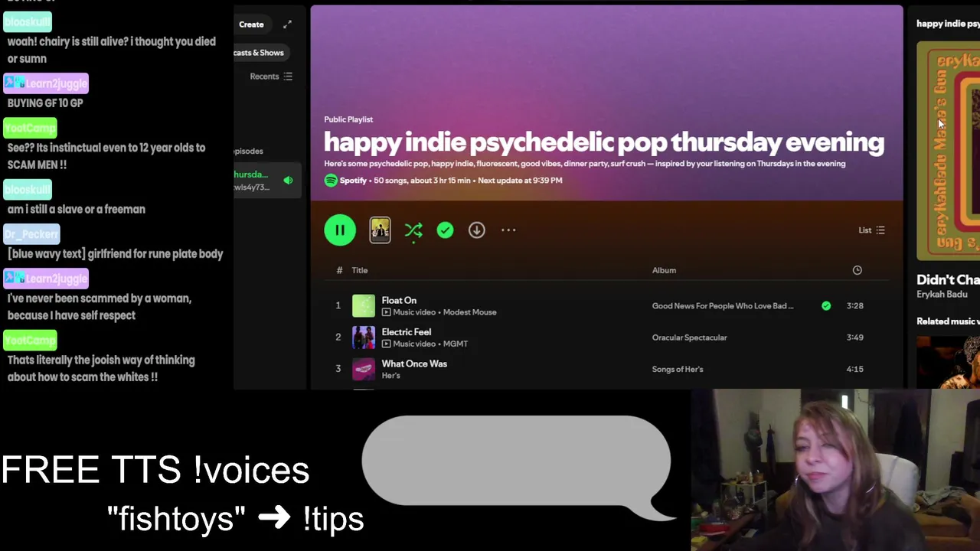Screen dimensions: 980x551
Task: Click the right panel playlist name header
Action: tap(949, 24)
